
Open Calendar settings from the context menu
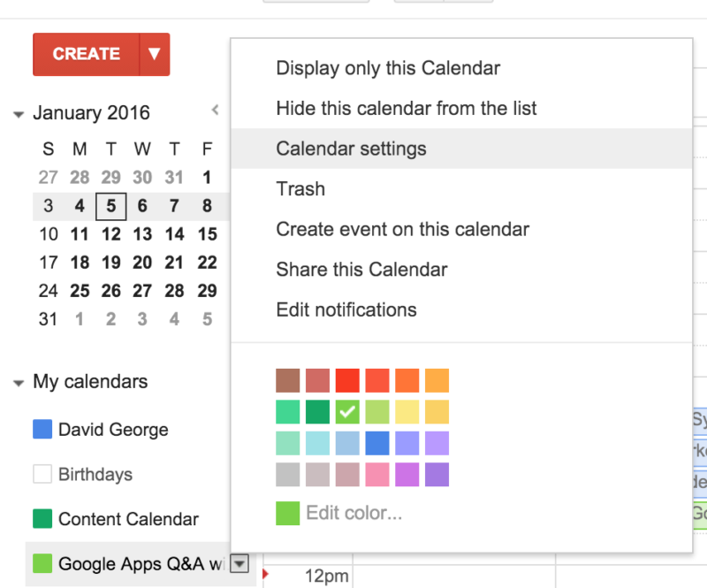coord(351,149)
